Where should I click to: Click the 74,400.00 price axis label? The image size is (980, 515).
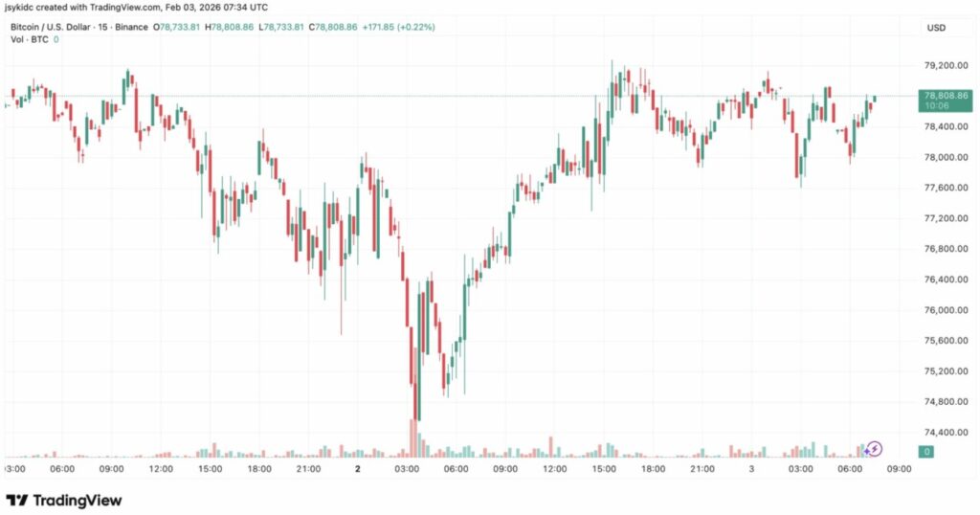click(x=942, y=432)
